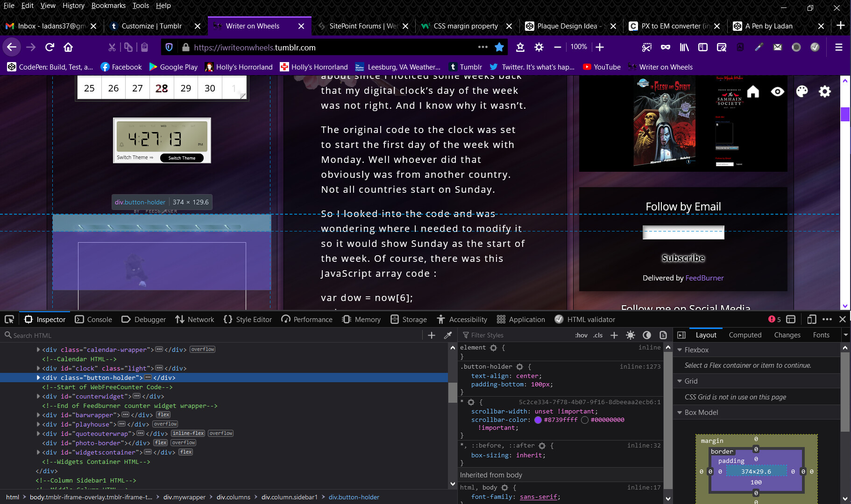Switch to the Console tab

pos(93,319)
